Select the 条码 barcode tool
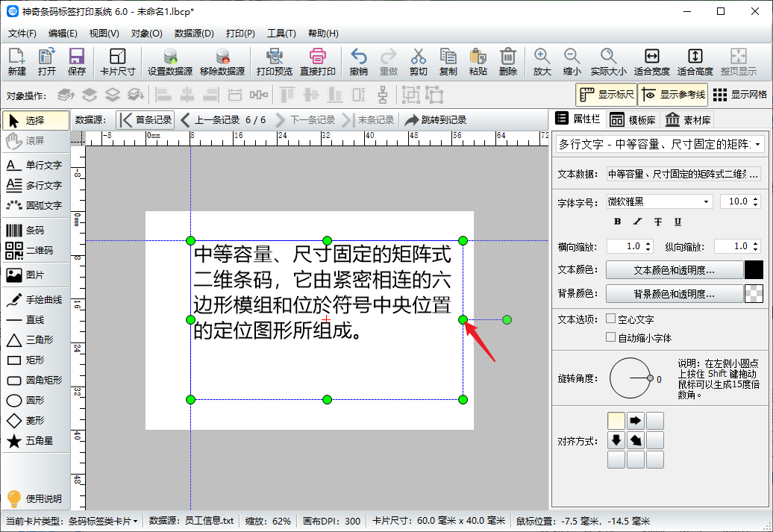The height and width of the screenshot is (532, 773). point(34,231)
